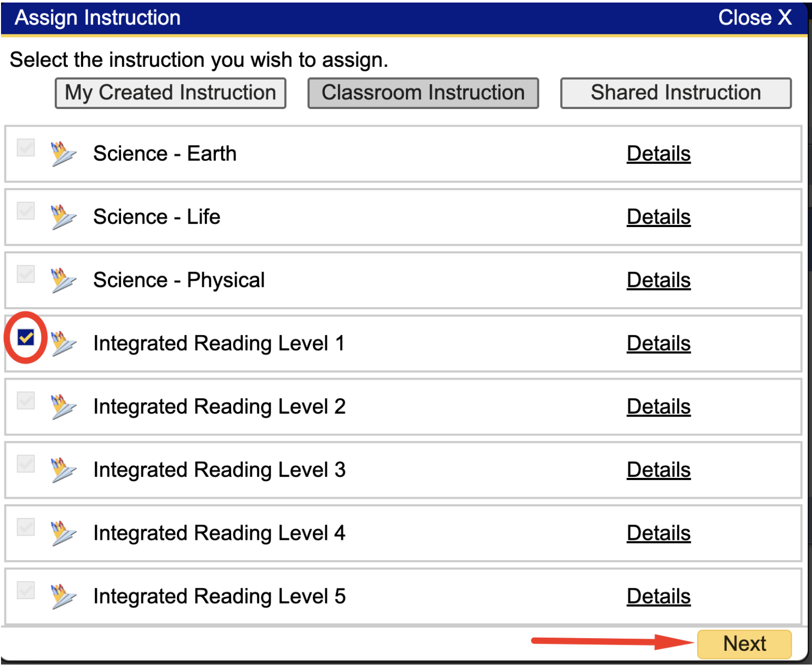This screenshot has height=665, width=812.
Task: Click the Integrated Reading Level 5 instruction icon
Action: [x=62, y=596]
